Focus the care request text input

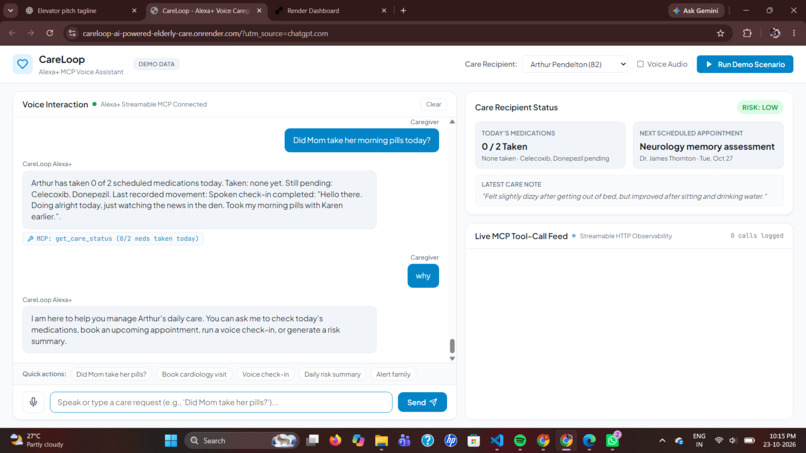coord(221,402)
